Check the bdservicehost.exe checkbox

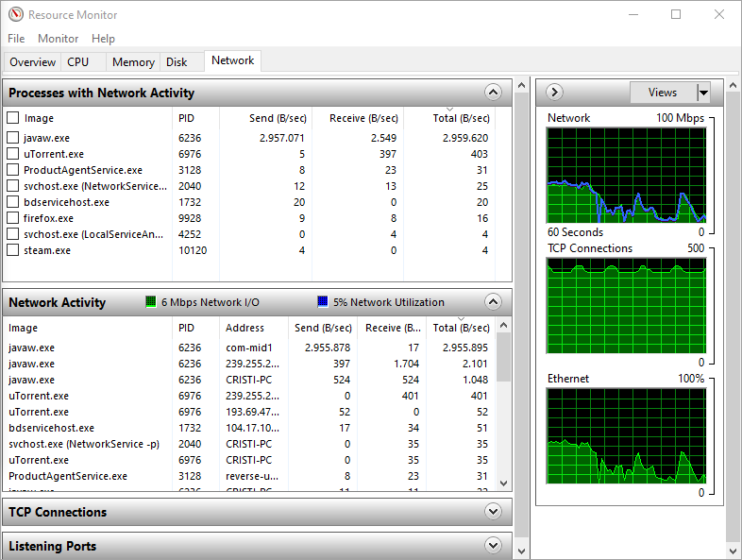[13, 202]
